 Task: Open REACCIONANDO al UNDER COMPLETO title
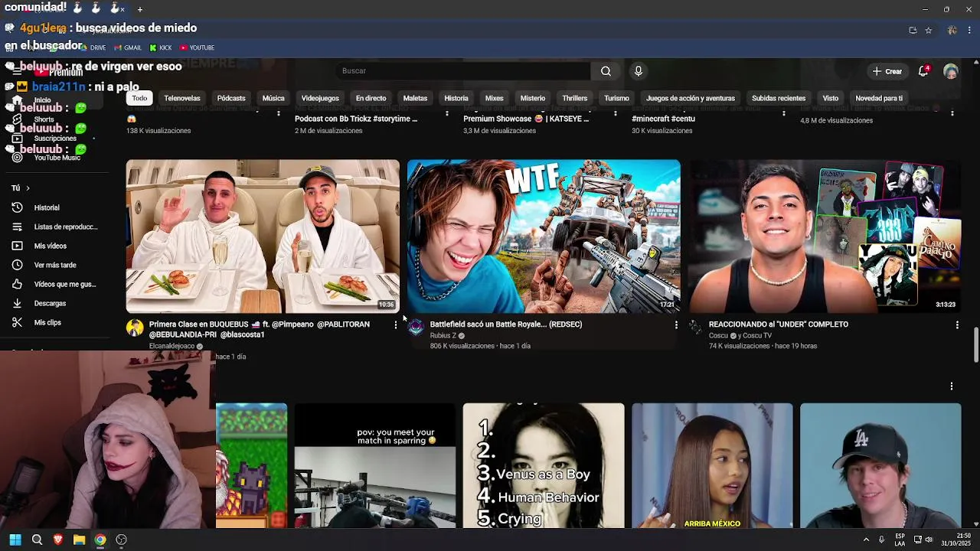(779, 324)
